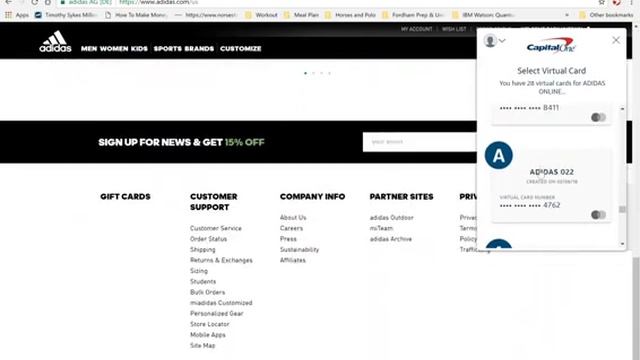
Task: Select the first carousel dot
Action: tap(305, 73)
